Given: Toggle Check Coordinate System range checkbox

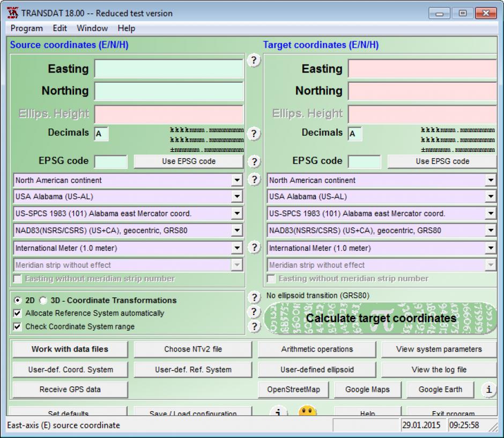Looking at the screenshot, I should coord(17,327).
